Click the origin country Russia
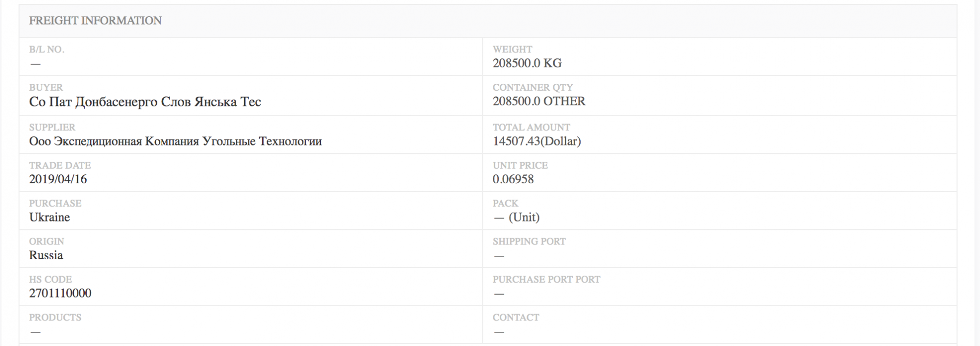This screenshot has width=980, height=346. point(46,255)
